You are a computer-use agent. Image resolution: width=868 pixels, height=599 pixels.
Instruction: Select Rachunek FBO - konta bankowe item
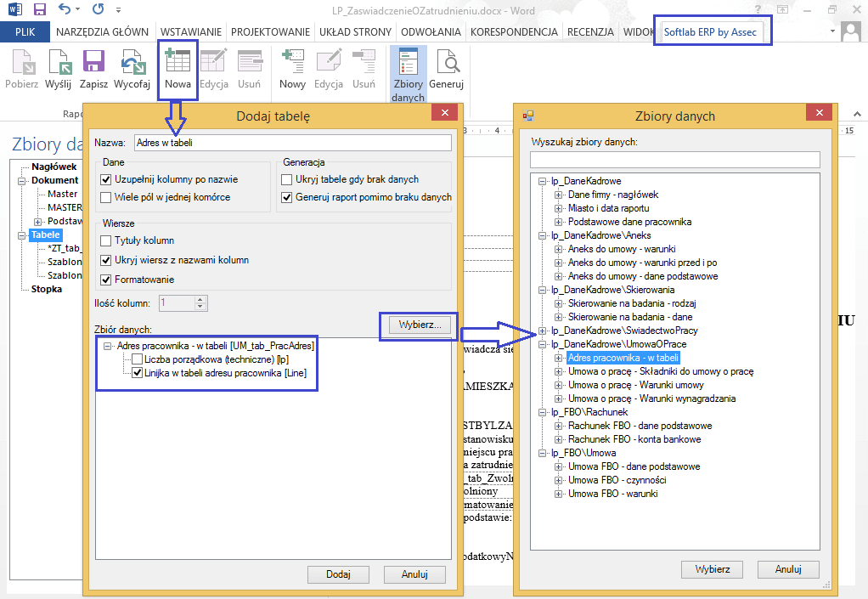coord(634,439)
